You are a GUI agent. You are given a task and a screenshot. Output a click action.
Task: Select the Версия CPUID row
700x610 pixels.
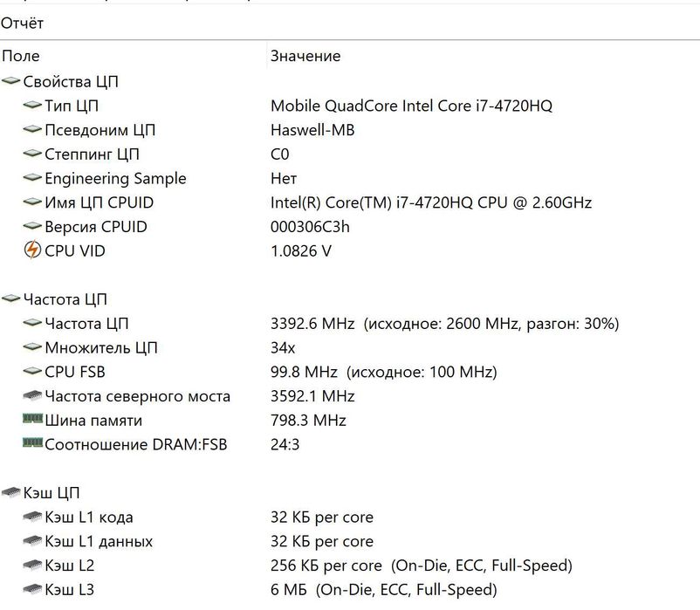coord(96,227)
